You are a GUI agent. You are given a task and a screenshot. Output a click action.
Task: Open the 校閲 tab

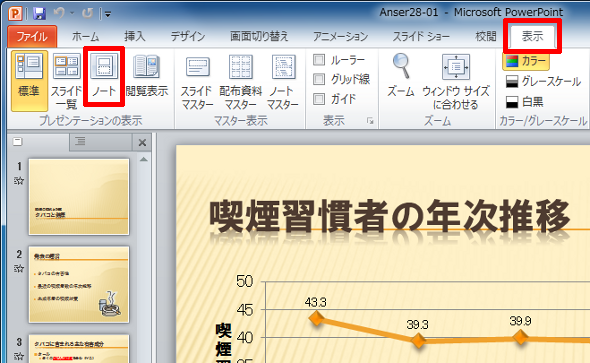pos(486,36)
